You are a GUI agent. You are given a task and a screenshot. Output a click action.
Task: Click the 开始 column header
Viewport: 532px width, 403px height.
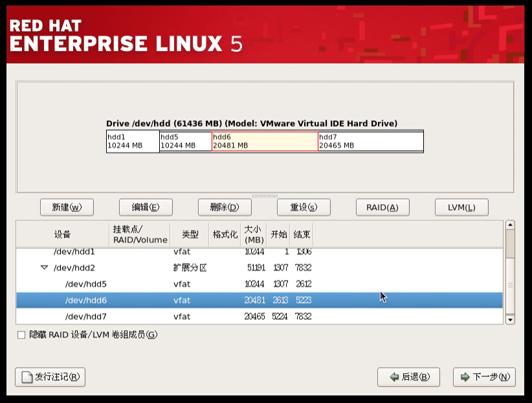(x=278, y=234)
